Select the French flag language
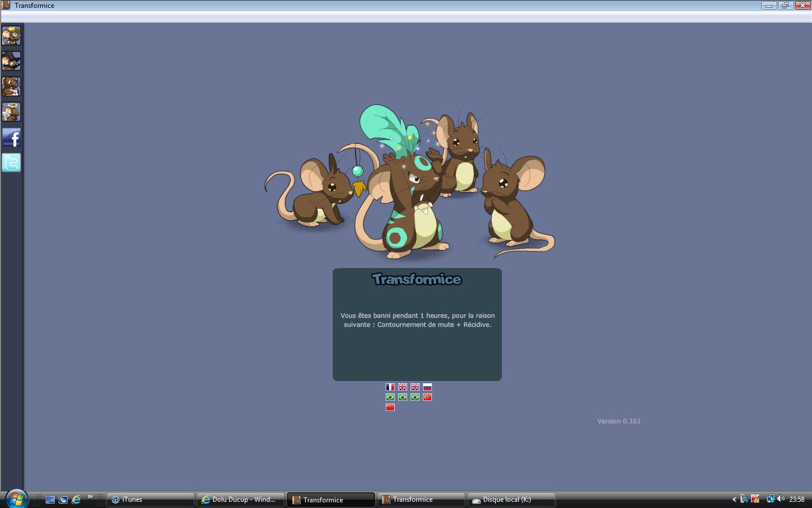Image resolution: width=812 pixels, height=508 pixels. [x=390, y=387]
